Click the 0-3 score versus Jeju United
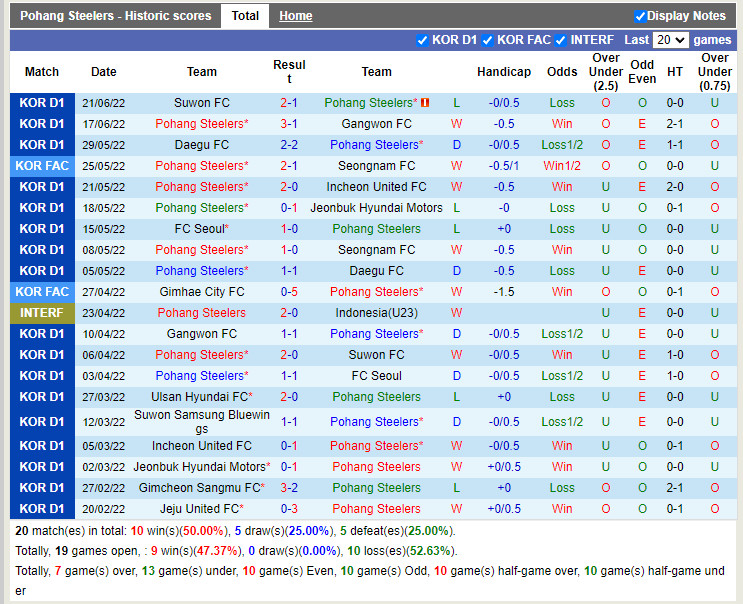This screenshot has height=604, width=743. [289, 509]
